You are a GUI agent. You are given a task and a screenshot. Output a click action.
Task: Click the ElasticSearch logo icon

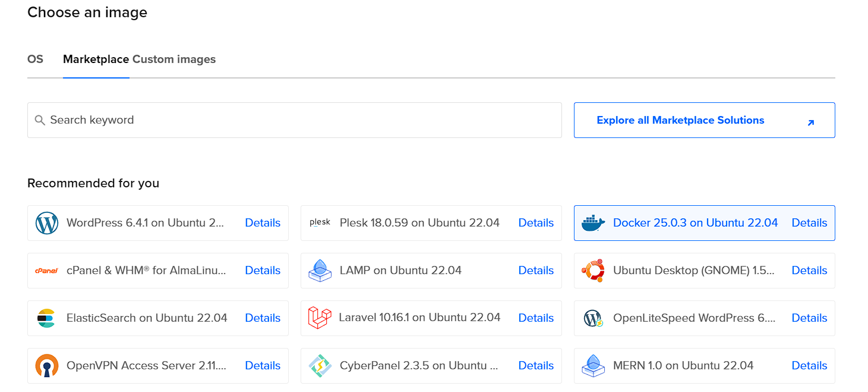[x=46, y=318]
